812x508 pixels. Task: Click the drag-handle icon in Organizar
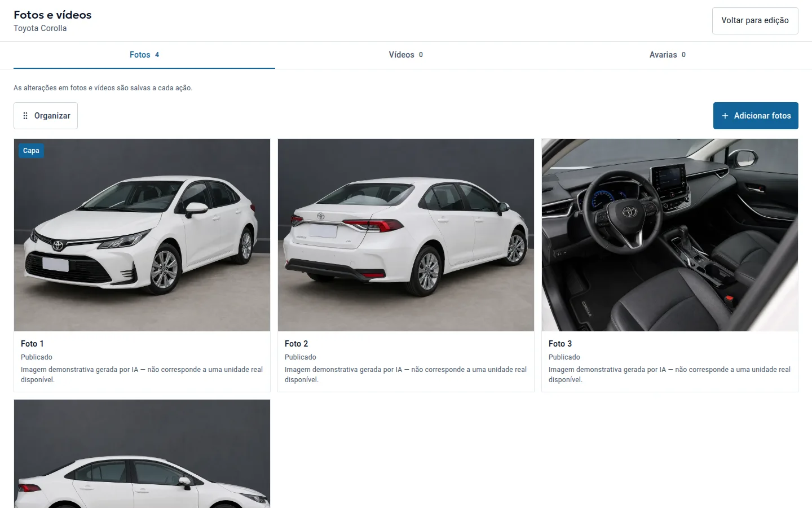tap(25, 116)
